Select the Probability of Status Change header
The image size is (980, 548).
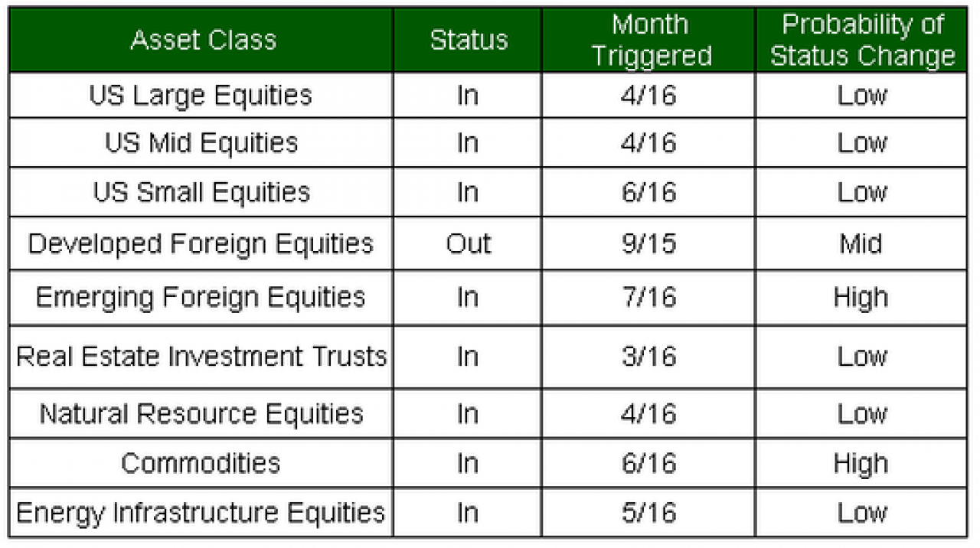(861, 41)
